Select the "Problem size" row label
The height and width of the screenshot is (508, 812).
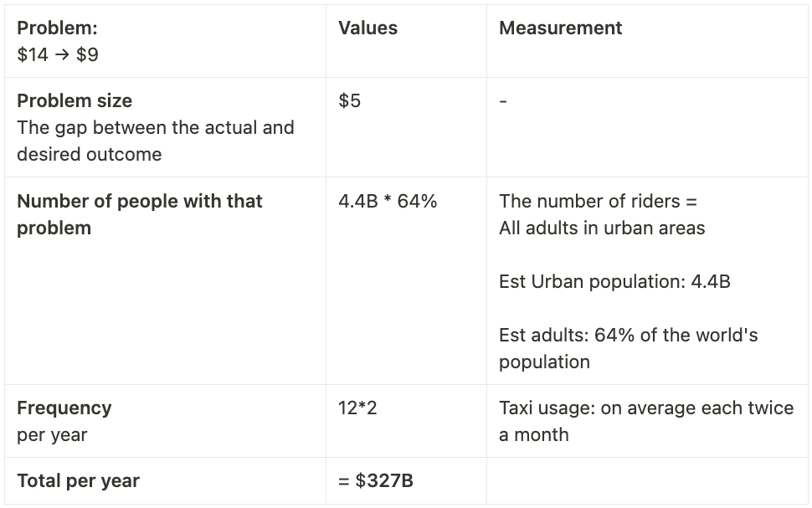75,100
